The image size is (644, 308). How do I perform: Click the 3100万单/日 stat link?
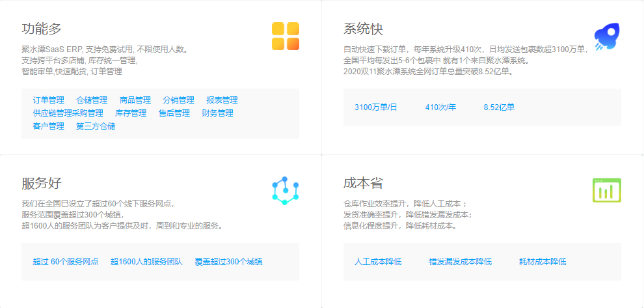tap(376, 107)
